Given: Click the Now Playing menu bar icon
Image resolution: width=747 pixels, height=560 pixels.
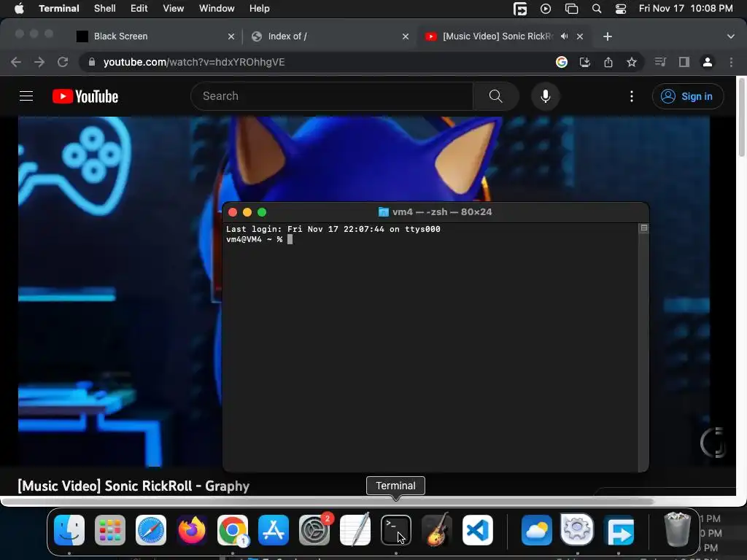Looking at the screenshot, I should pos(546,9).
